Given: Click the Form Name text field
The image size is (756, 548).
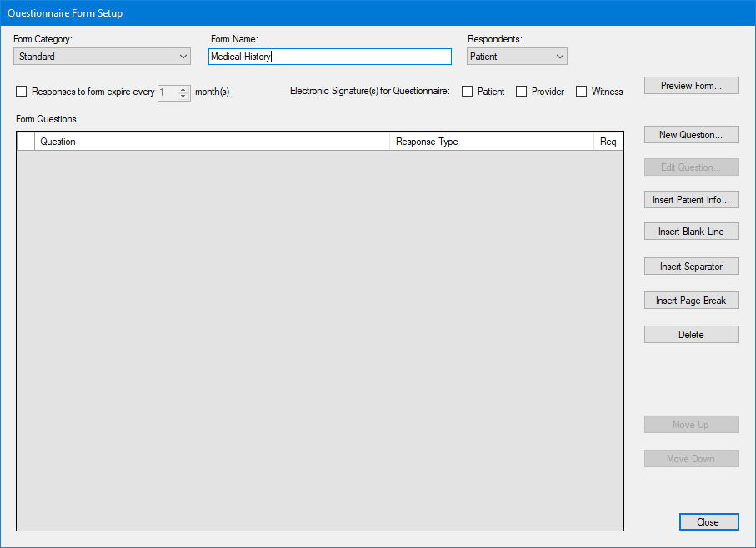Looking at the screenshot, I should (329, 57).
